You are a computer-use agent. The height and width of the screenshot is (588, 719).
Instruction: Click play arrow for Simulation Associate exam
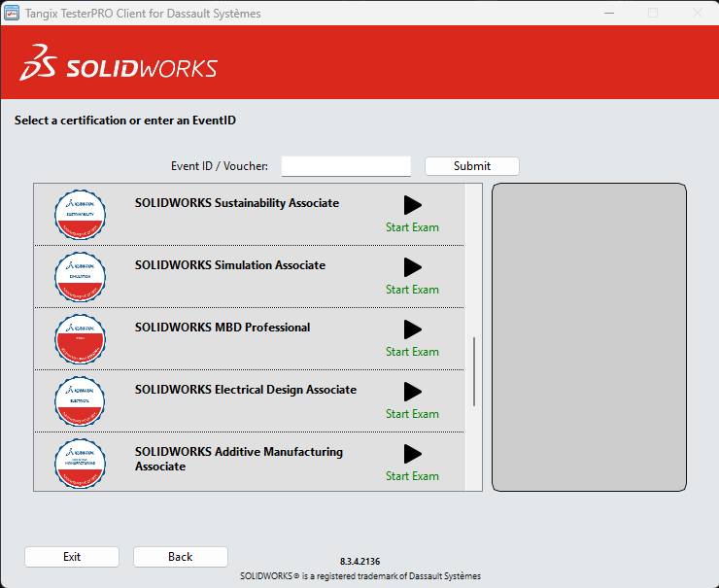click(413, 267)
